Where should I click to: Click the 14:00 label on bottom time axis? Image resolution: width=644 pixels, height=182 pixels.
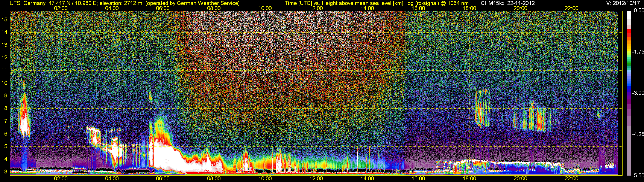coord(367,179)
